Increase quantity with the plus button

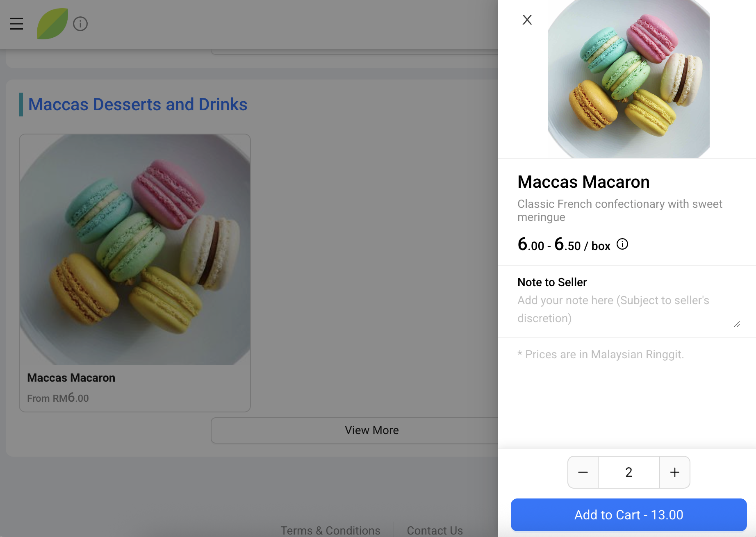click(x=675, y=472)
